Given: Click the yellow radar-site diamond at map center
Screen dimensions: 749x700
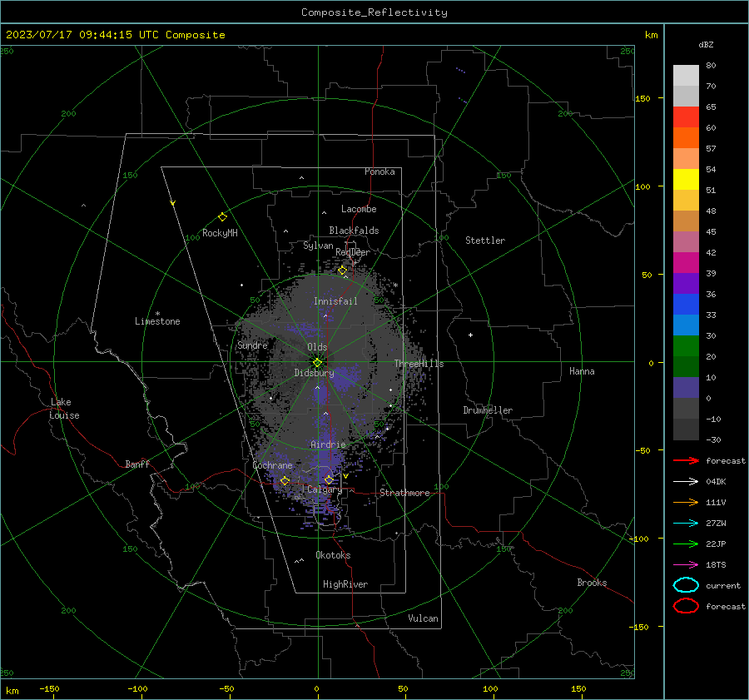Looking at the screenshot, I should click(317, 363).
